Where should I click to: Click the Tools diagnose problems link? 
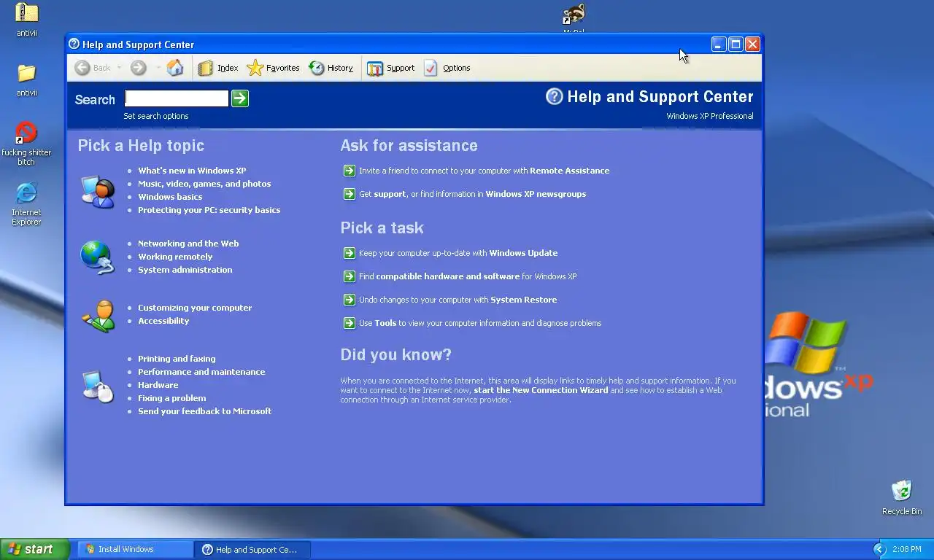(x=480, y=323)
